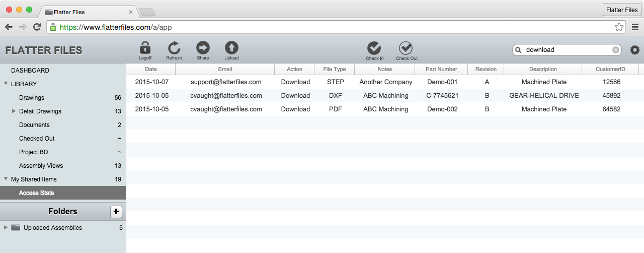Image resolution: width=644 pixels, height=253 pixels.
Task: Click the GEAR-HELICAL DRIVE description
Action: (544, 95)
